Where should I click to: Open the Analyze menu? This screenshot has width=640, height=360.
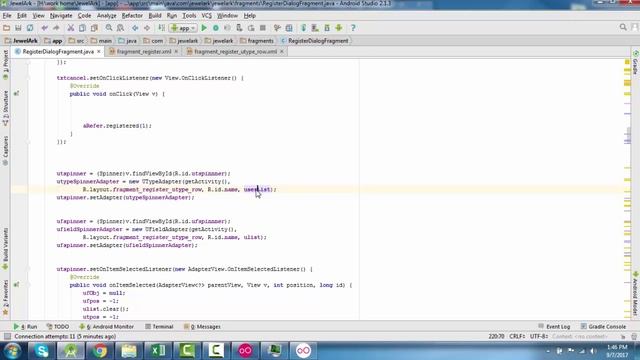click(107, 16)
